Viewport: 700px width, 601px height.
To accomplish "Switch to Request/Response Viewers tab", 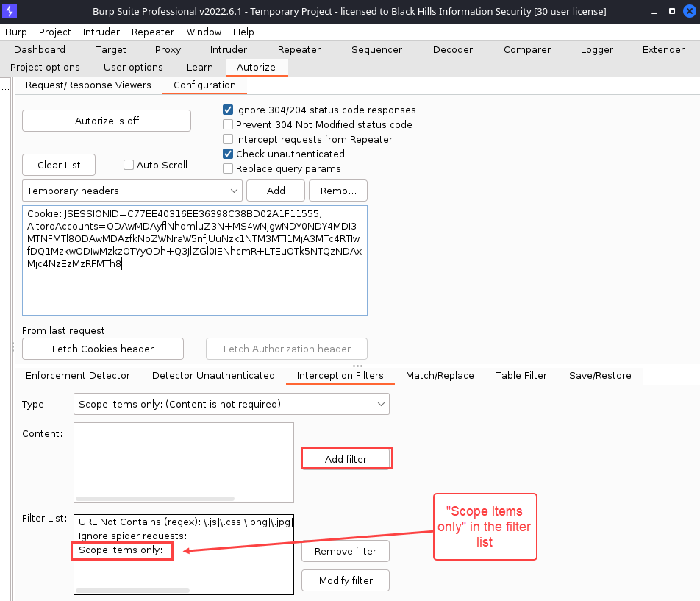I will (88, 85).
